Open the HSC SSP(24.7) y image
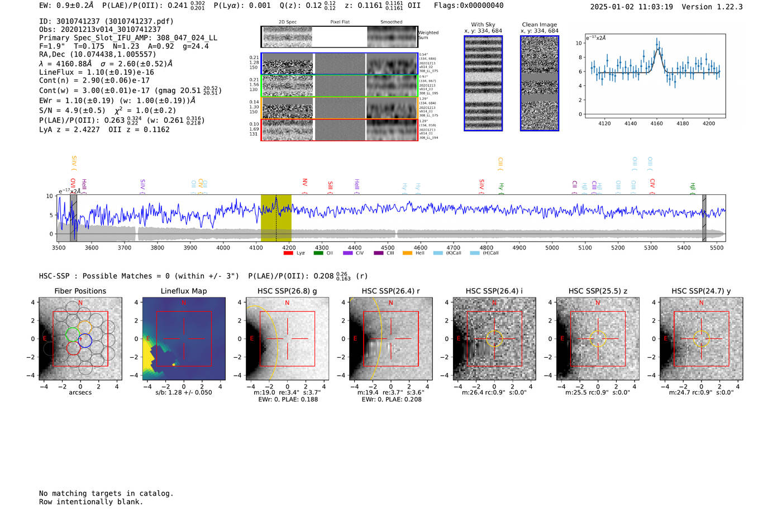 pos(701,339)
